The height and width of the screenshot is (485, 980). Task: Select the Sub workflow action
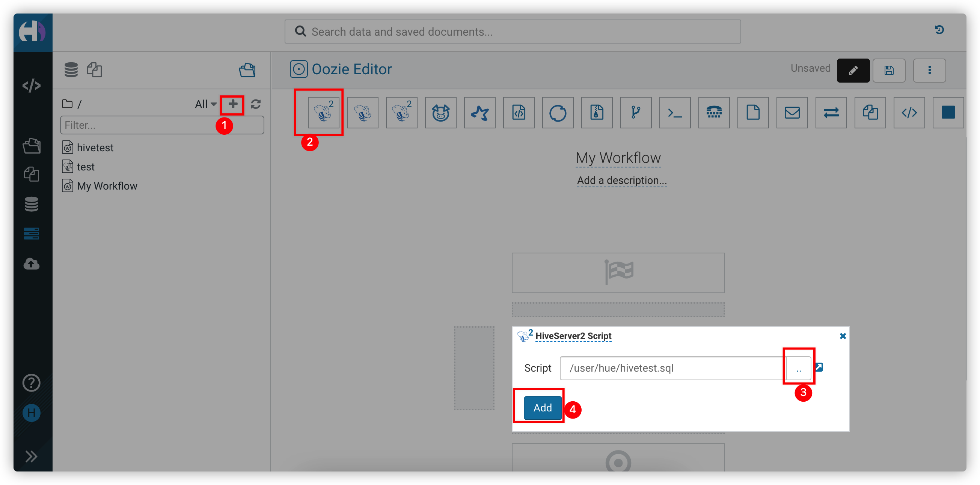click(636, 113)
